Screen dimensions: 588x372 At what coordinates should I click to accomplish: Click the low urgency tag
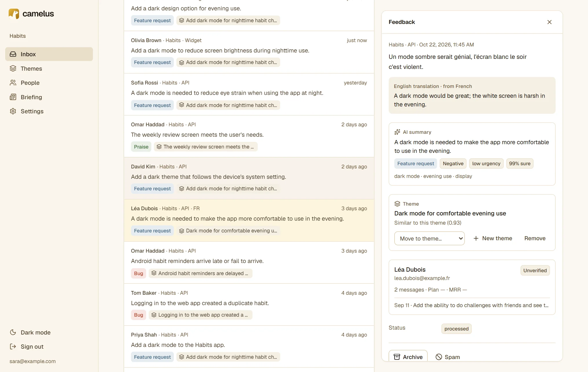(x=486, y=164)
